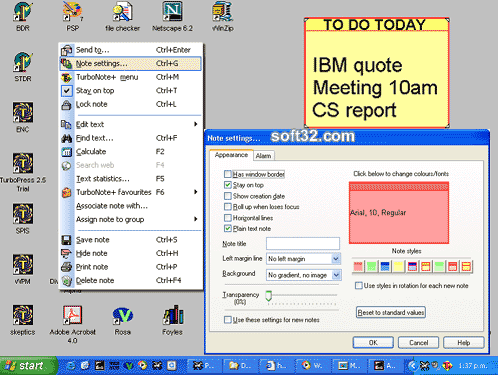500x375 pixels.
Task: Open the skeptics desktop shortcut
Action: (x=23, y=320)
